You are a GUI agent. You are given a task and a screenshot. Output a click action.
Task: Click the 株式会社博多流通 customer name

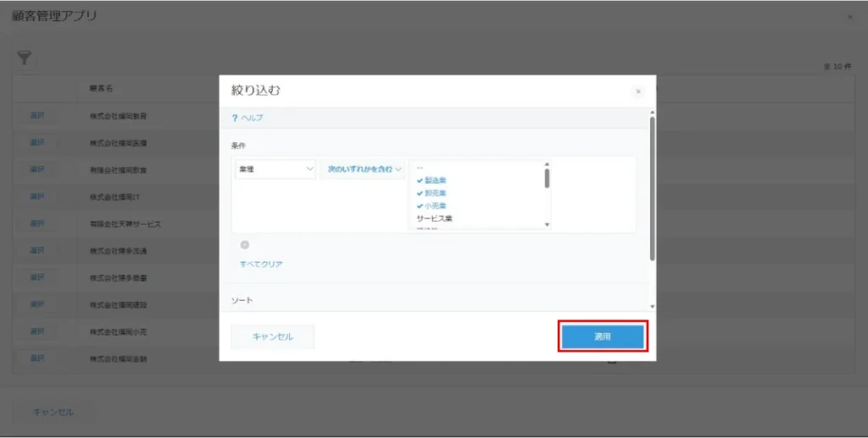tap(118, 252)
